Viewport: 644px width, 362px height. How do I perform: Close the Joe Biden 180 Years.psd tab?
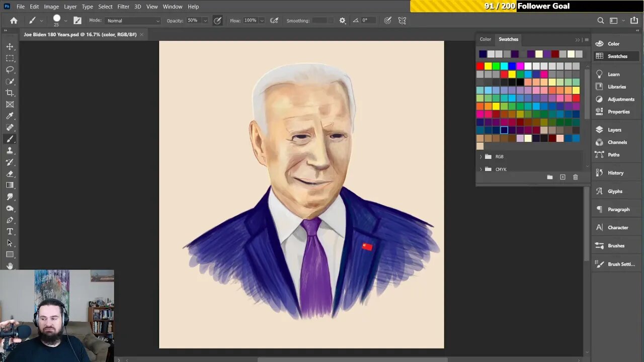(x=142, y=35)
